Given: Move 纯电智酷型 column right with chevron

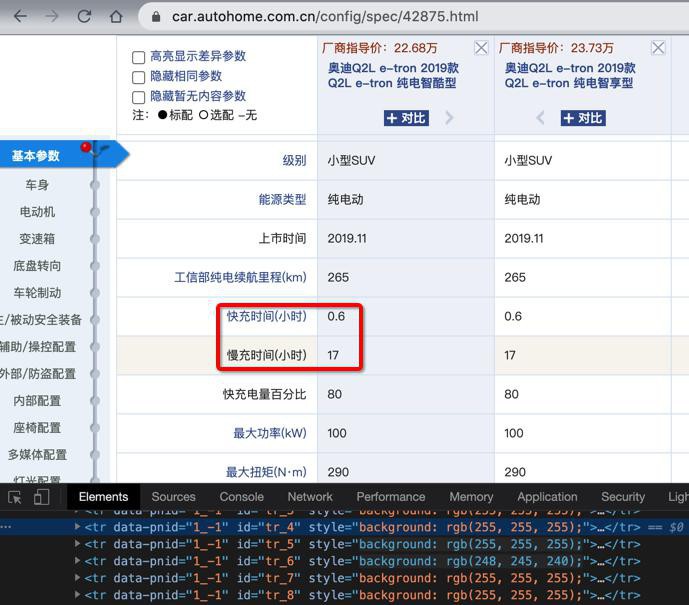Looking at the screenshot, I should pos(449,118).
